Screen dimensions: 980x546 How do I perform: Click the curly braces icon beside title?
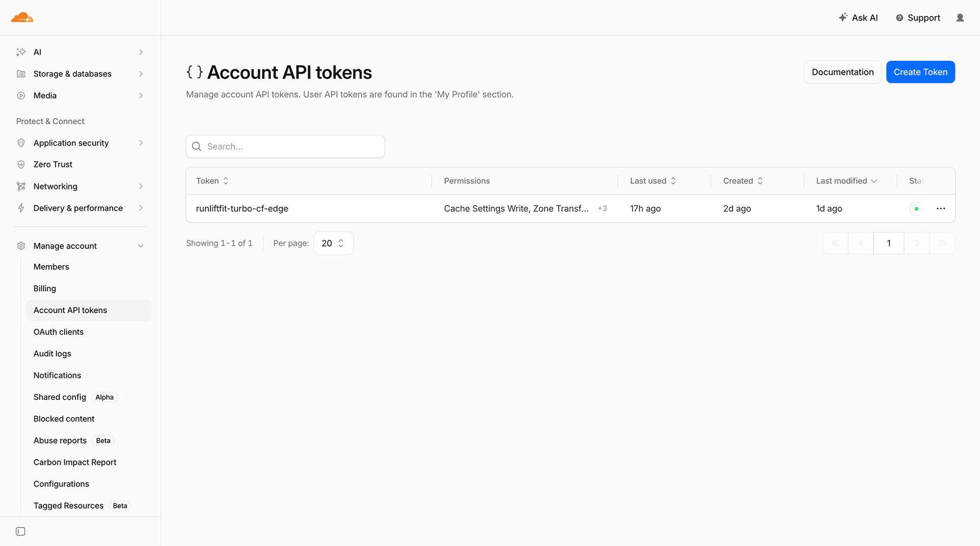pos(195,72)
